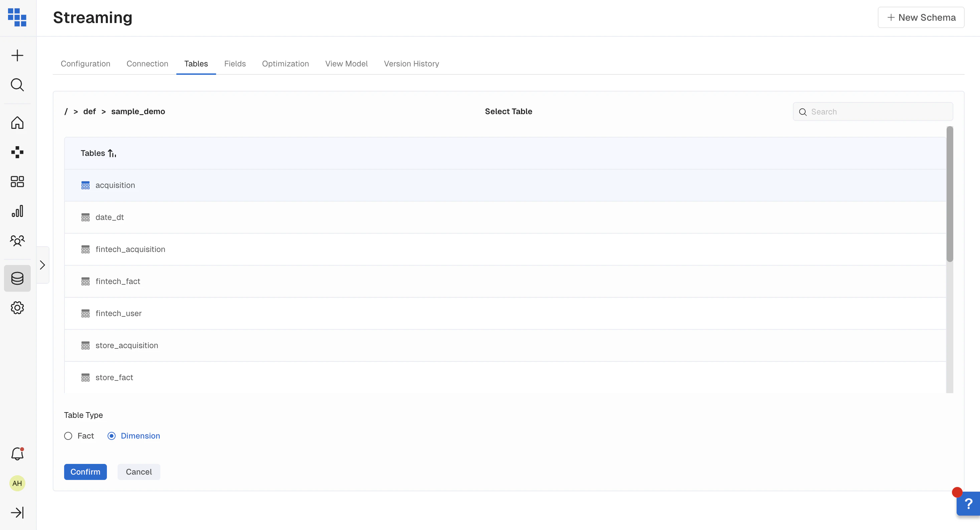Open the dashboards grid icon
Image resolution: width=980 pixels, height=530 pixels.
17,182
